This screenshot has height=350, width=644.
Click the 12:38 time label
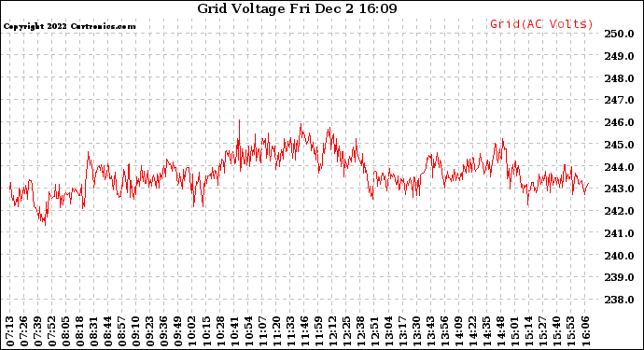tap(359, 331)
